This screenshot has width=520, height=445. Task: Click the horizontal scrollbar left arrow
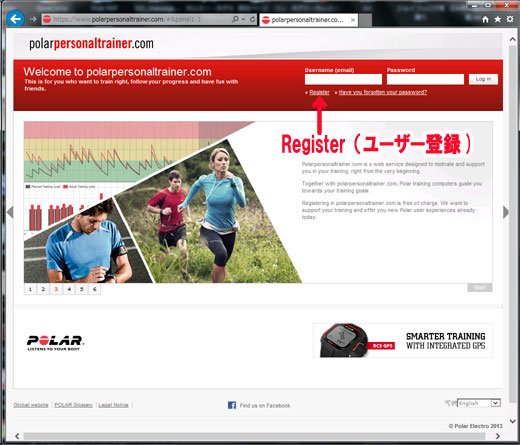click(x=17, y=436)
